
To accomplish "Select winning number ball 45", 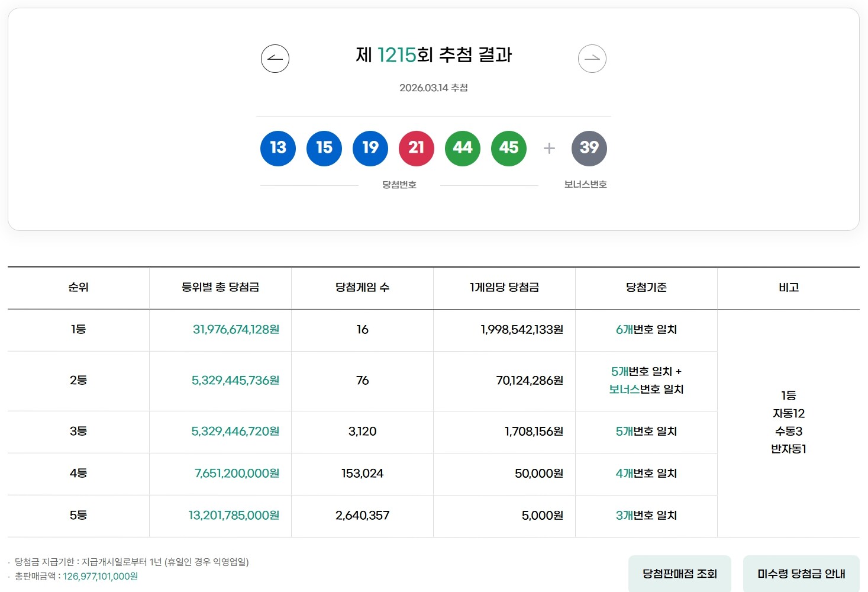I will coord(508,149).
